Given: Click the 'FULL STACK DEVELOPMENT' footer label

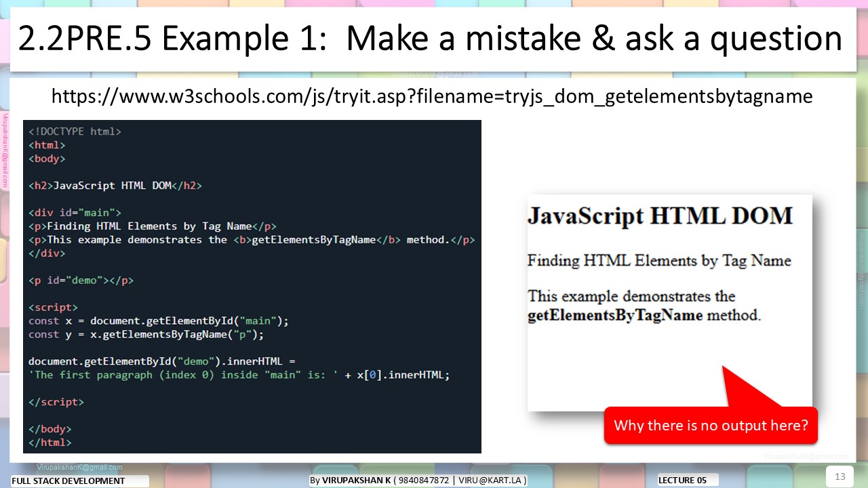Looking at the screenshot, I should [80, 481].
